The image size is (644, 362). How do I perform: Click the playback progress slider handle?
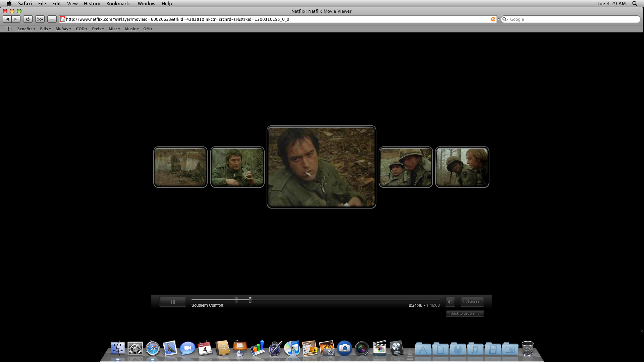click(x=250, y=300)
